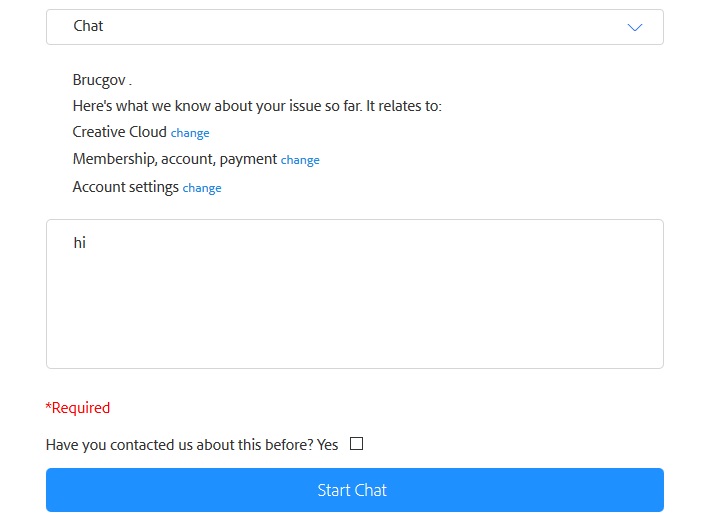Viewport: 701px width, 514px height.
Task: Click the 'Yes' text beside the checkbox
Action: click(328, 445)
